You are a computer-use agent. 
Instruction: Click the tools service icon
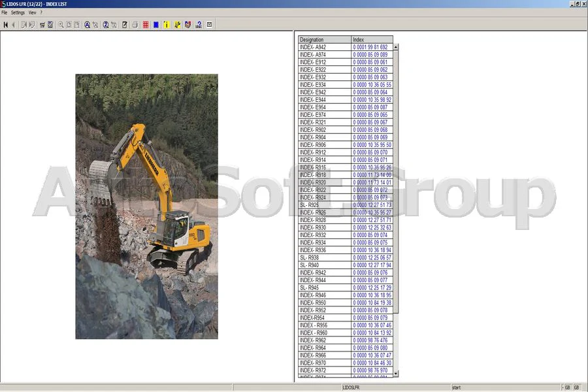coord(176,24)
